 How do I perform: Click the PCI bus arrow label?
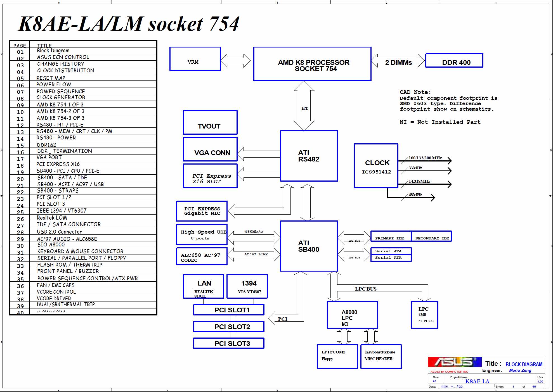(x=283, y=319)
